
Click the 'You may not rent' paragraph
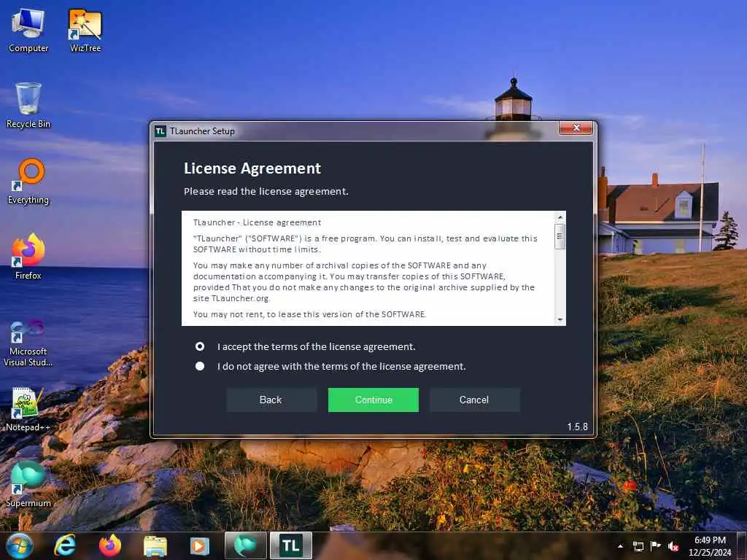tap(309, 314)
